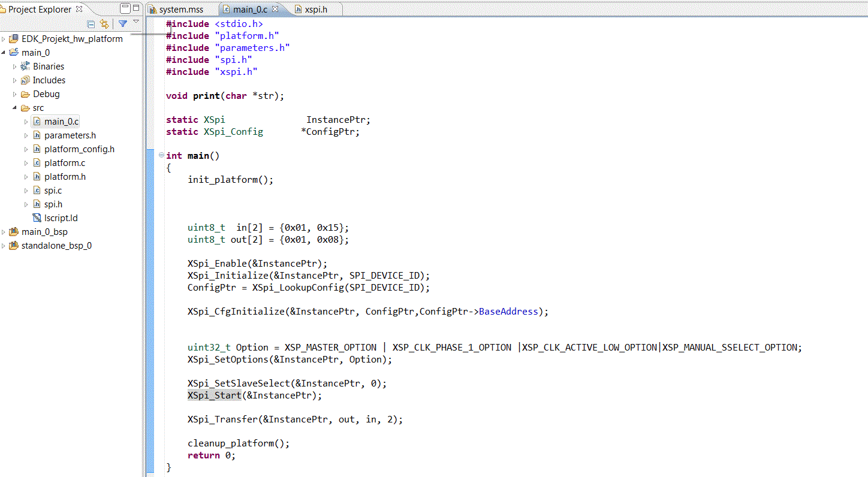
Task: Click #include <stdio.h> line
Action: (x=215, y=24)
